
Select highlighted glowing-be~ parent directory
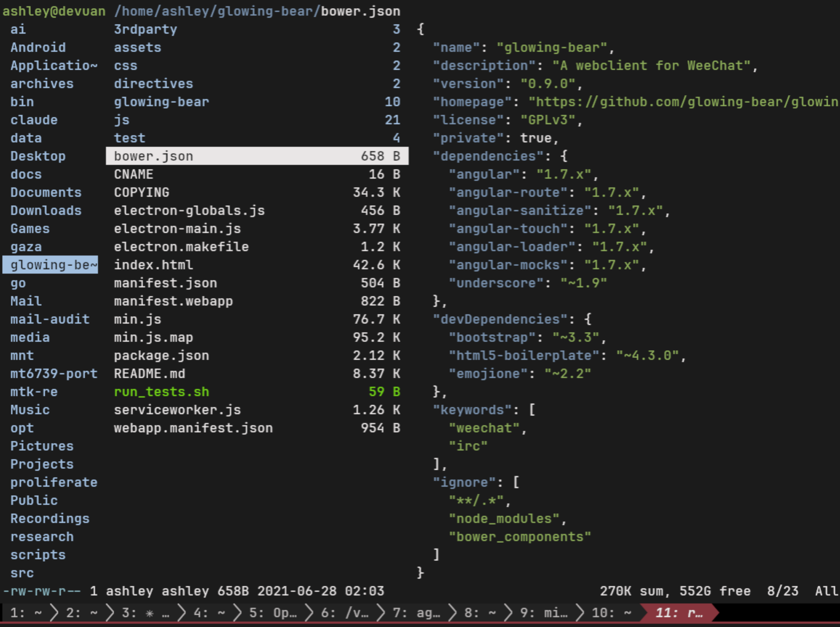[50, 265]
